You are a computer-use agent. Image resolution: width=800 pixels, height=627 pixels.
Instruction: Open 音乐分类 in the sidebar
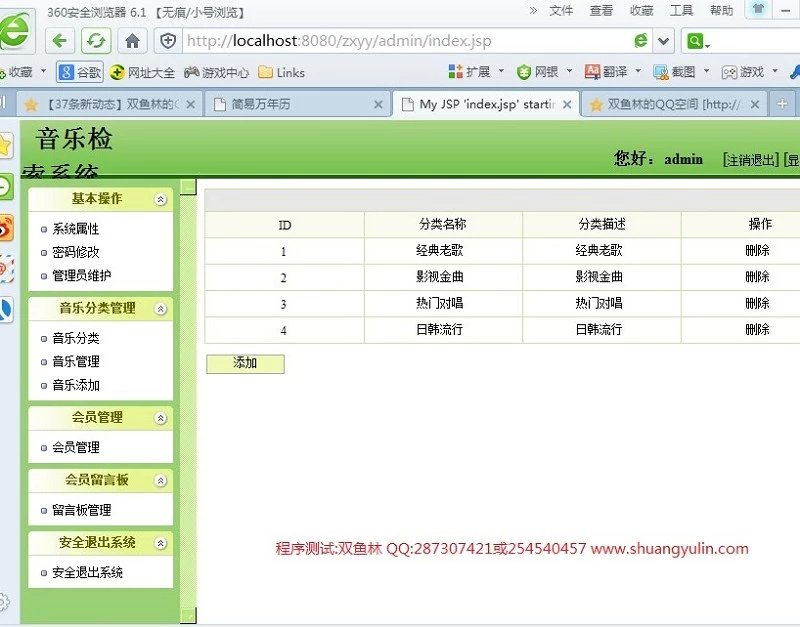point(76,338)
